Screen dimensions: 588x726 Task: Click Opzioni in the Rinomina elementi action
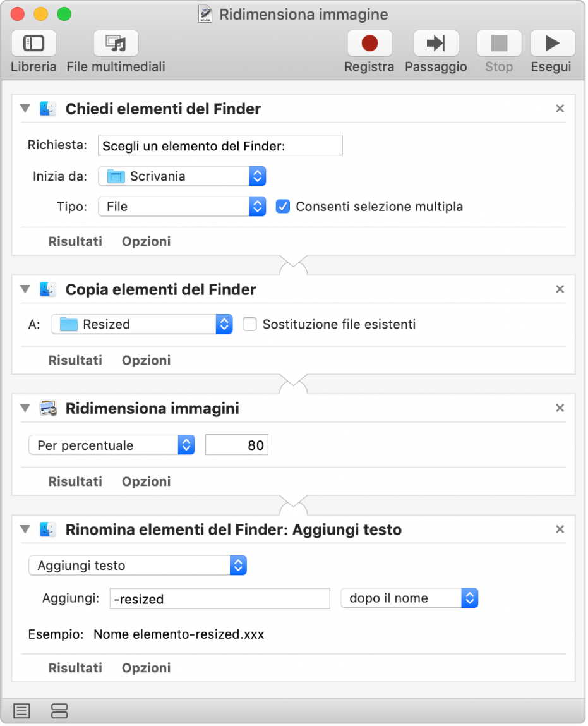[x=146, y=668]
